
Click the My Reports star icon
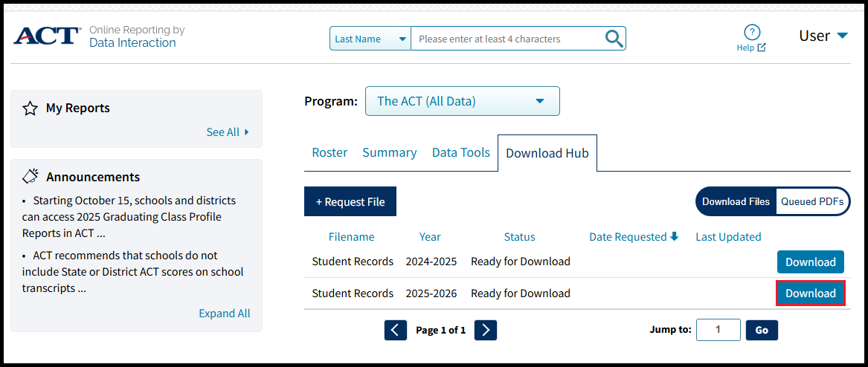coord(30,108)
